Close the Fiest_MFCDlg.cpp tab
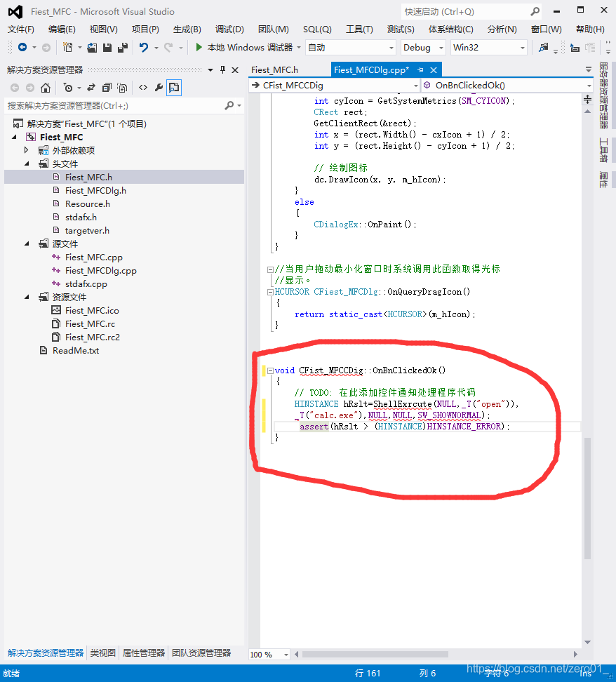Image resolution: width=616 pixels, height=682 pixels. 434,69
